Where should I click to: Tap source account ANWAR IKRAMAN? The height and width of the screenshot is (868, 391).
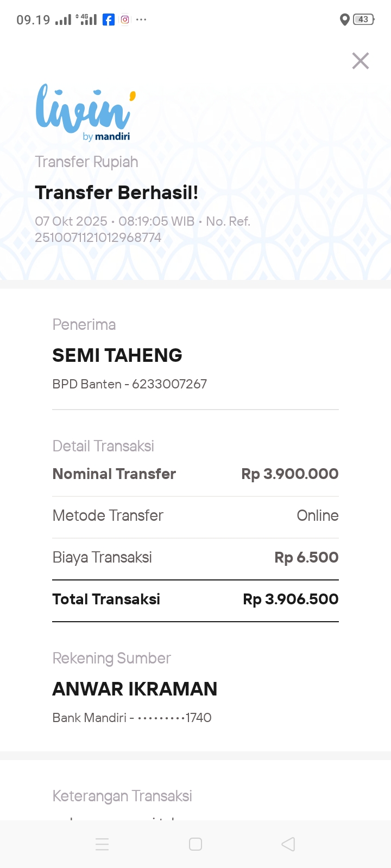135,689
